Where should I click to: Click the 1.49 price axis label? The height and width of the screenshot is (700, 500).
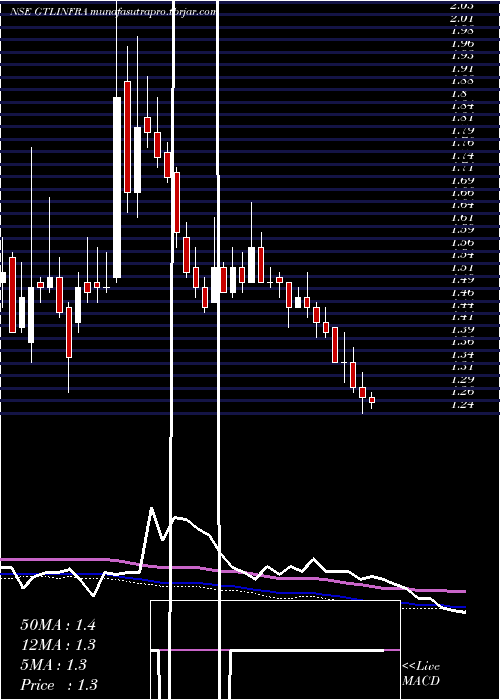point(462,280)
